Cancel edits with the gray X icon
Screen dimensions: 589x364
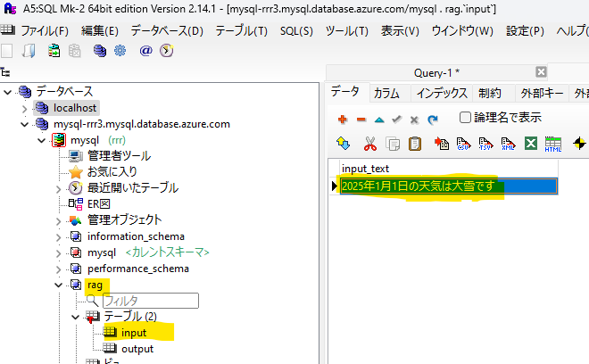point(414,120)
